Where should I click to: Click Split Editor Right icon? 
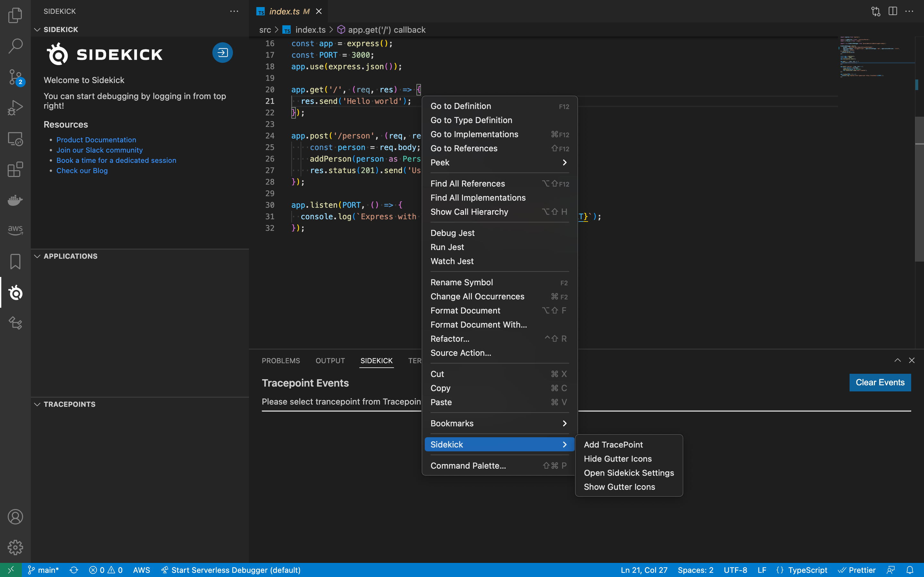click(x=892, y=12)
